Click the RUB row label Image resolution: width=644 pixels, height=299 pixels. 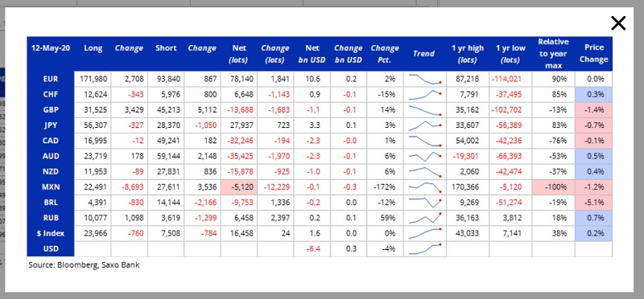[x=51, y=218]
